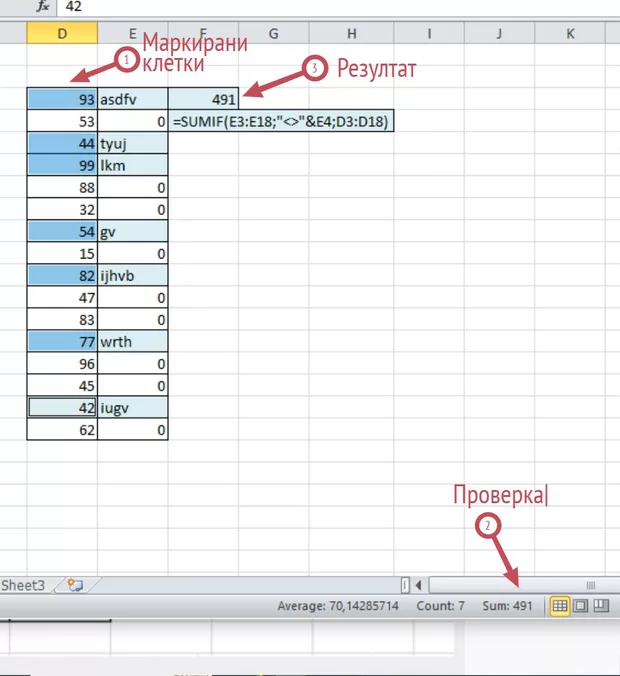Click the tab-scroll split handle
The image size is (620, 676).
pos(405,585)
